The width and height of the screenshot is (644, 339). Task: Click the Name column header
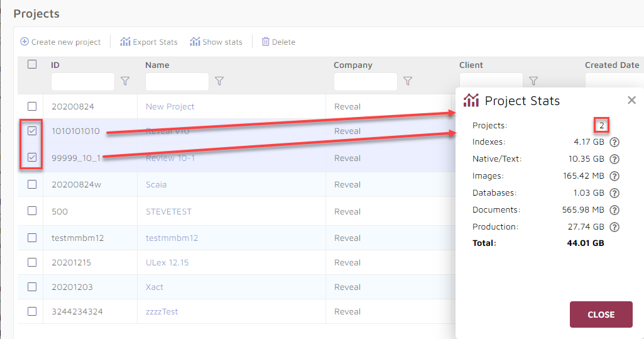click(157, 65)
